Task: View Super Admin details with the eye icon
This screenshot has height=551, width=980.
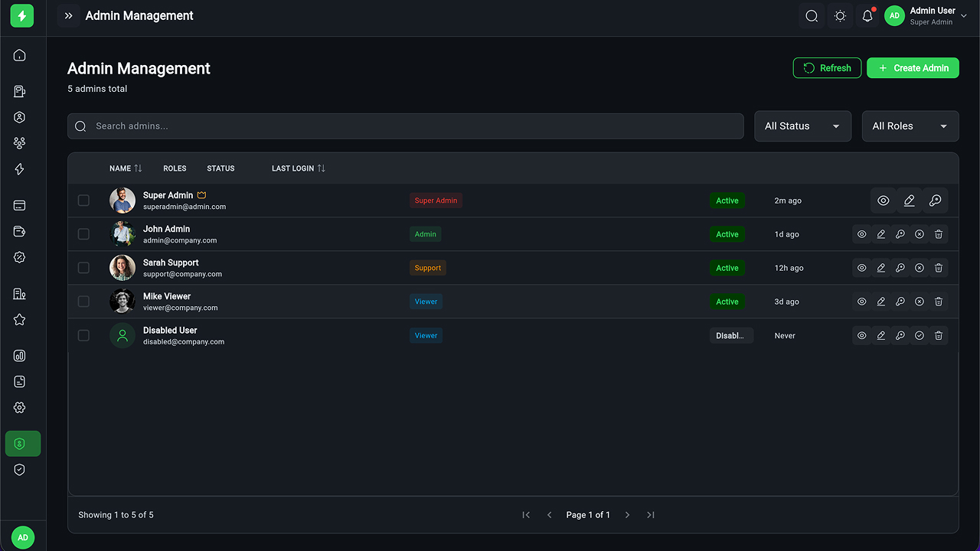Action: coord(884,201)
